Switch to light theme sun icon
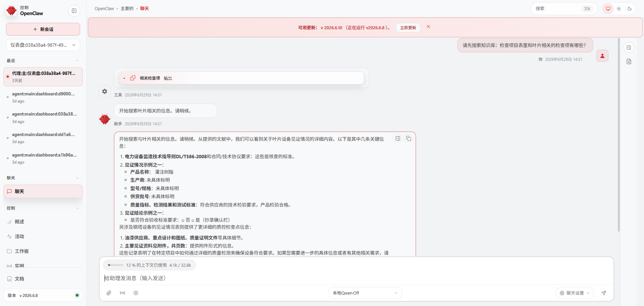 619,9
